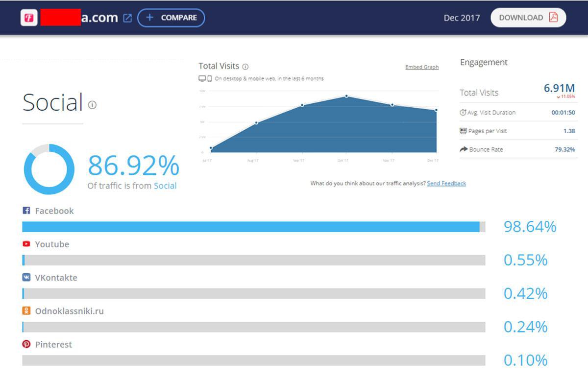The height and width of the screenshot is (378, 588).
Task: Click the Pinterest traffic share bar
Action: [254, 360]
